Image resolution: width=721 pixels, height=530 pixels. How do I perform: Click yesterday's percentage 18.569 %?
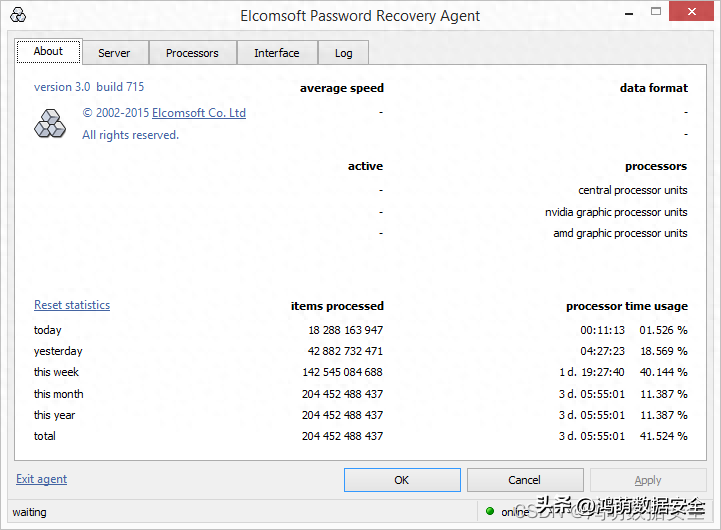pyautogui.click(x=664, y=351)
